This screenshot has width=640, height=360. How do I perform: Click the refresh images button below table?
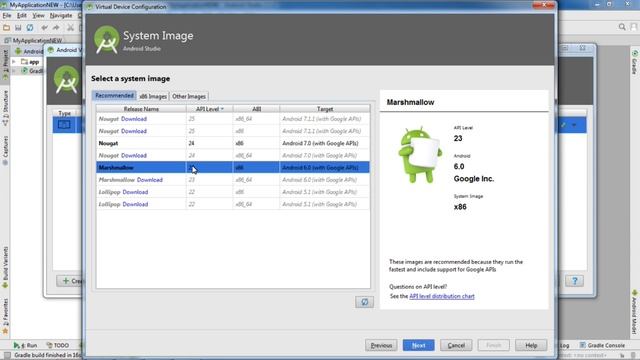364,302
